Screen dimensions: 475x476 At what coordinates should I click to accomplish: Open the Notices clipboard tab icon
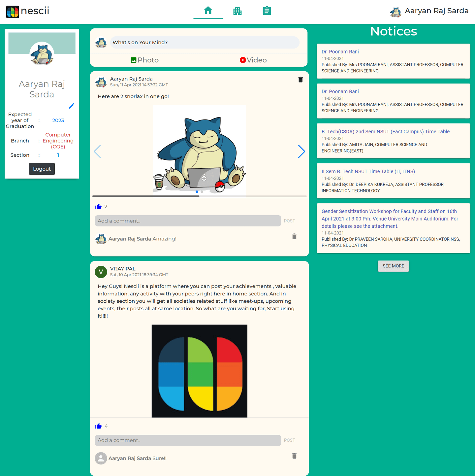267,11
